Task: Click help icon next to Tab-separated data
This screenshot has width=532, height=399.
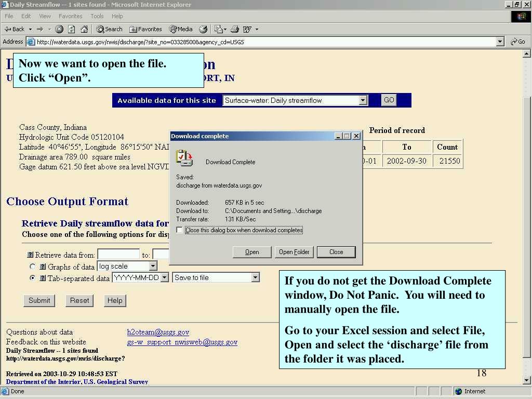Action: tap(43, 278)
